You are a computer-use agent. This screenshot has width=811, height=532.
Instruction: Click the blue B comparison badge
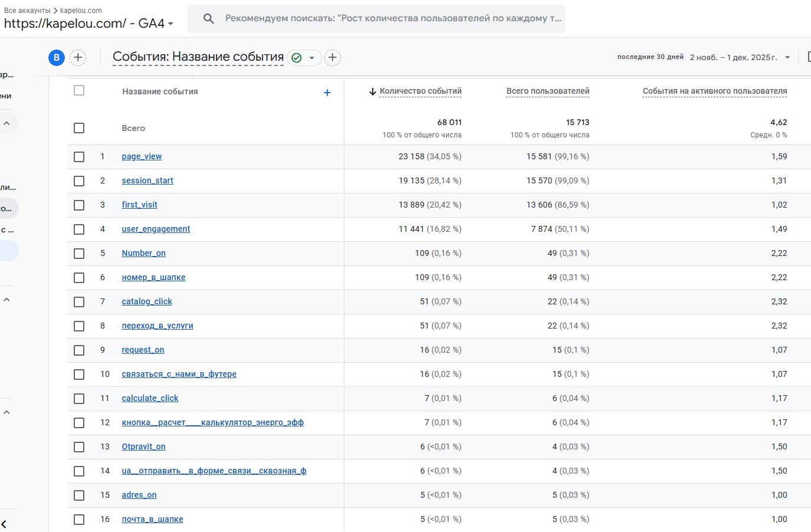(57, 57)
